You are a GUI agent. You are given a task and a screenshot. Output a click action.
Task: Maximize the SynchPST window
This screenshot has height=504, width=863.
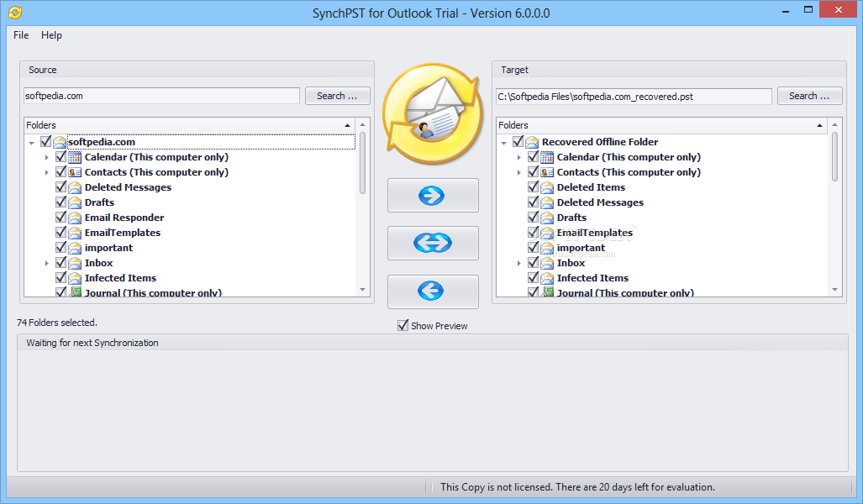point(808,9)
